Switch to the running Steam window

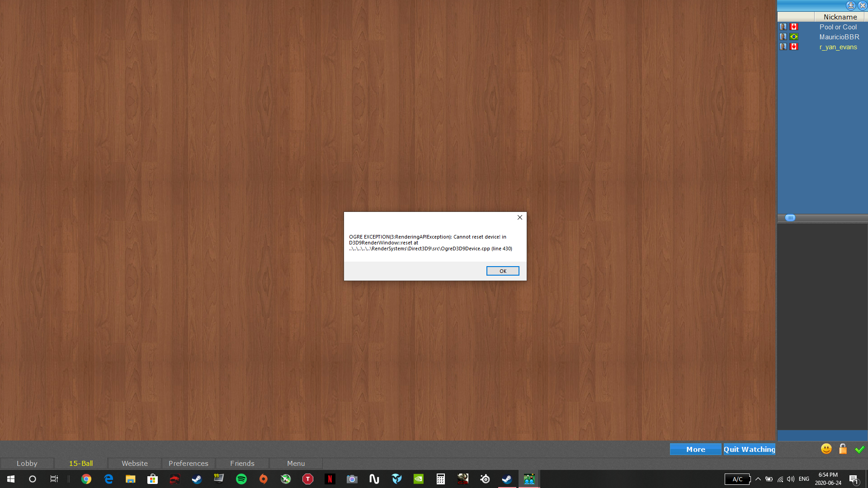click(x=507, y=479)
